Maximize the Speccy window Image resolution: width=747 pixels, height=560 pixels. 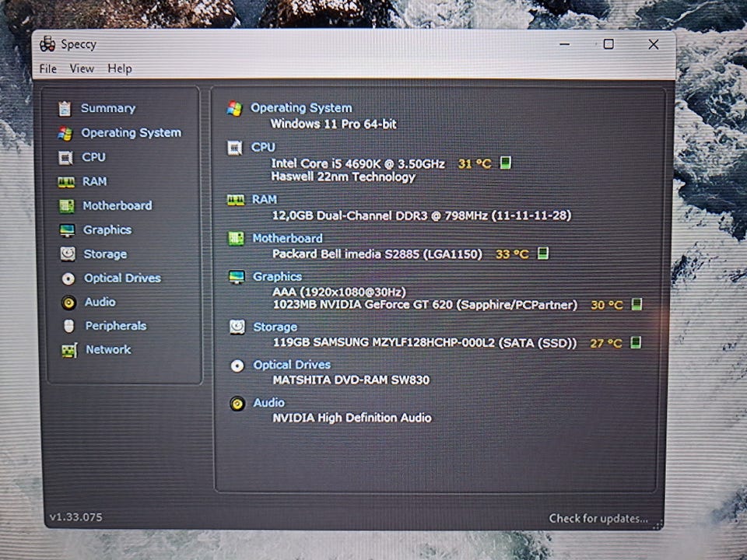click(608, 44)
